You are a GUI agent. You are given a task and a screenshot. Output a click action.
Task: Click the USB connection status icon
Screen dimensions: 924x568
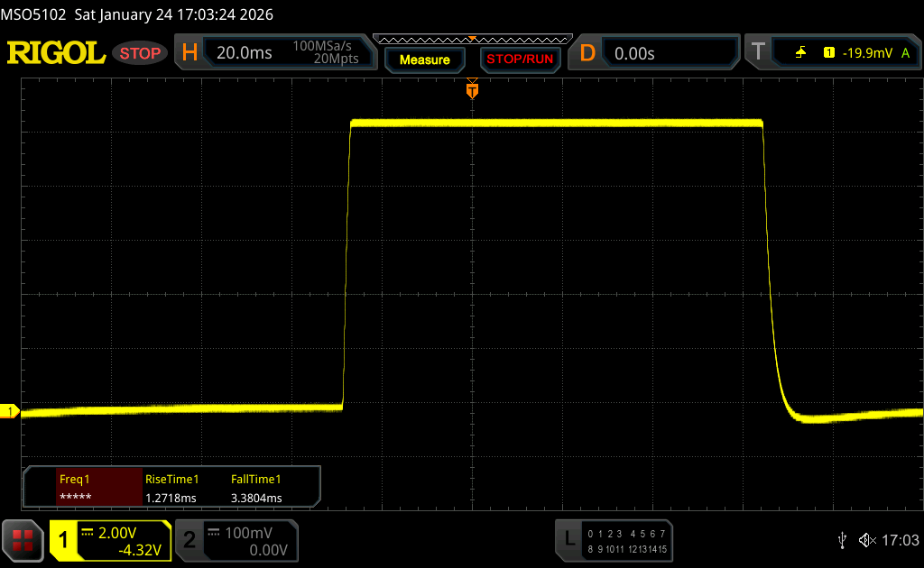point(842,540)
